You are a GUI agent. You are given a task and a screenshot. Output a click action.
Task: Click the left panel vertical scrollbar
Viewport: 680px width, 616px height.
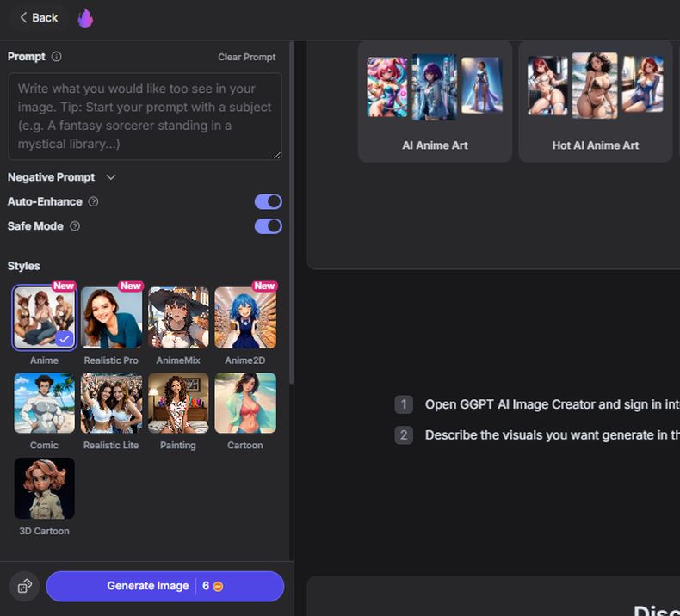291,215
